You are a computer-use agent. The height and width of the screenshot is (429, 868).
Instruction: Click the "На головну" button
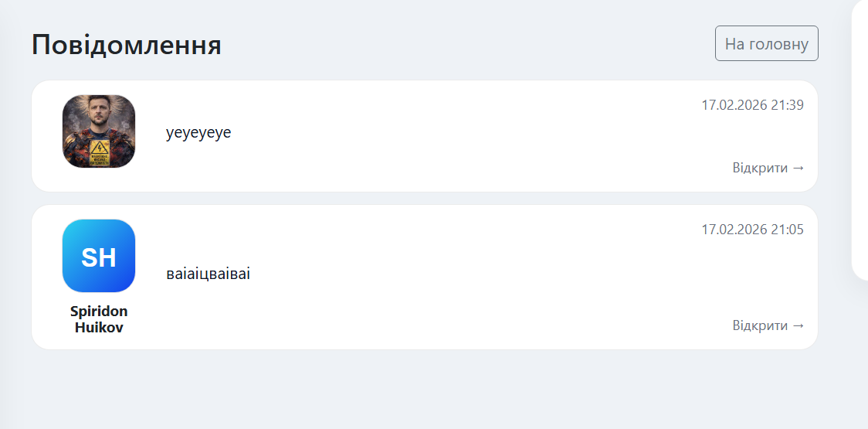coord(766,43)
